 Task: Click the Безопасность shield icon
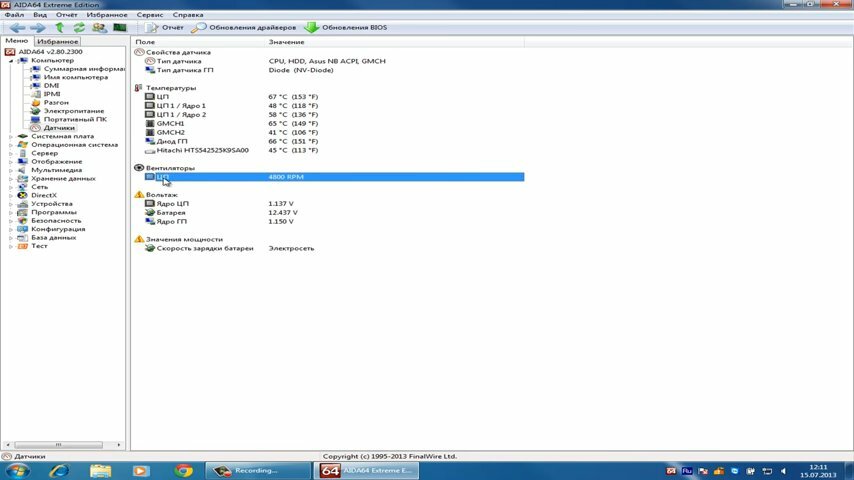[x=22, y=221]
